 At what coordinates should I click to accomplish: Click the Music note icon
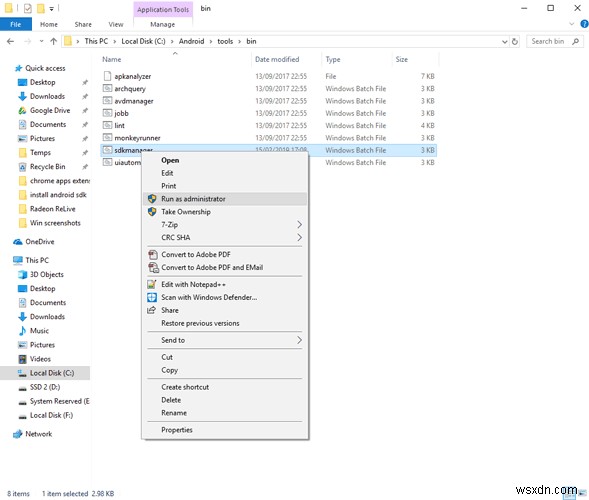tap(23, 331)
